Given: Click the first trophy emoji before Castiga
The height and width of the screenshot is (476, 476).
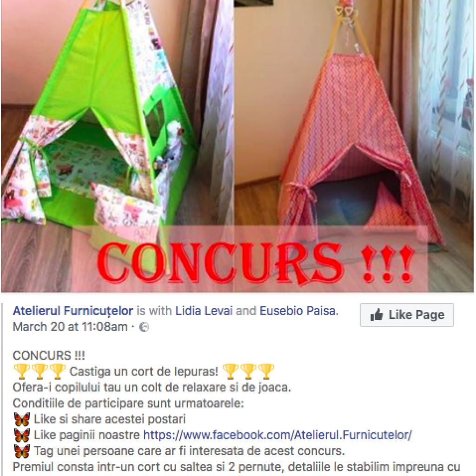Looking at the screenshot, I should coord(21,371).
